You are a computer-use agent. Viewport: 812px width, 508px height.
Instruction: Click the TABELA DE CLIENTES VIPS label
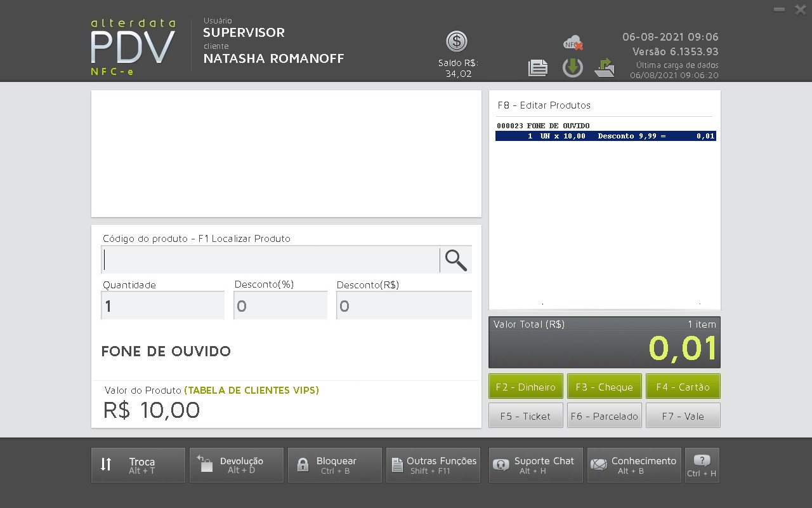[x=252, y=391]
